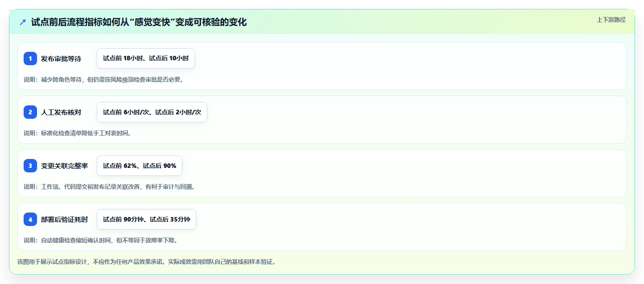The image size is (644, 284).
Task: Click the 上下游路径 label at top right
Action: (611, 20)
